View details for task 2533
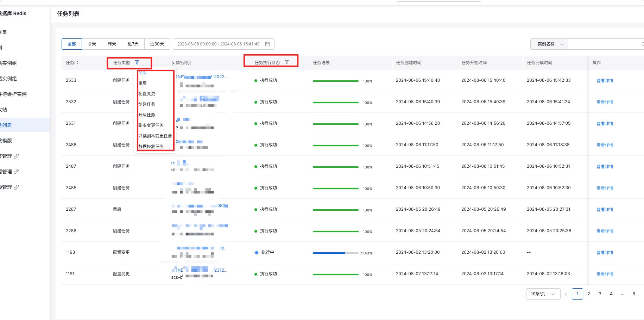 click(605, 81)
